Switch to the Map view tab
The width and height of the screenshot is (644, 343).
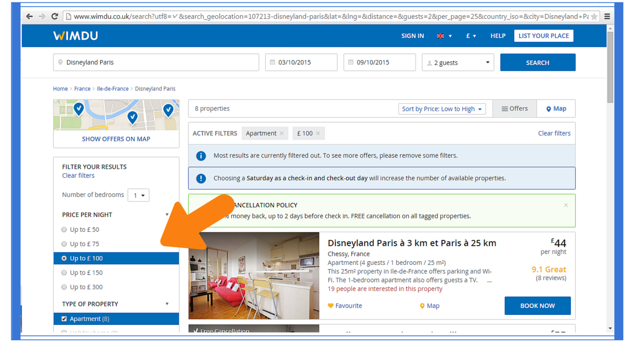tap(556, 109)
